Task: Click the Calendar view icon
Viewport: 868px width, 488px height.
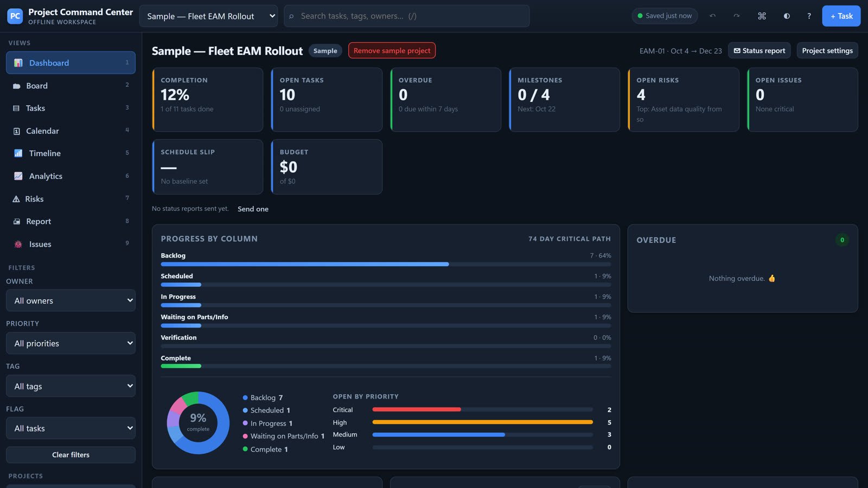Action: coord(16,131)
